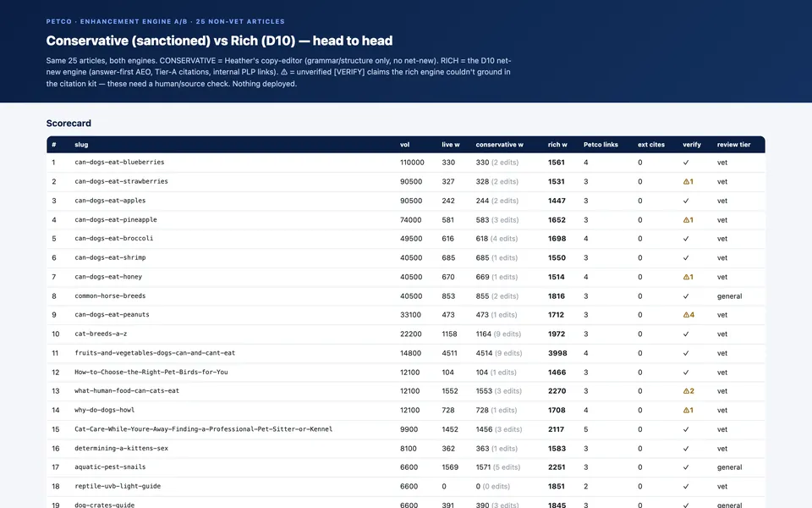Screen dimensions: 812x508
Task: Click the 'verify' column header
Action: (691, 145)
